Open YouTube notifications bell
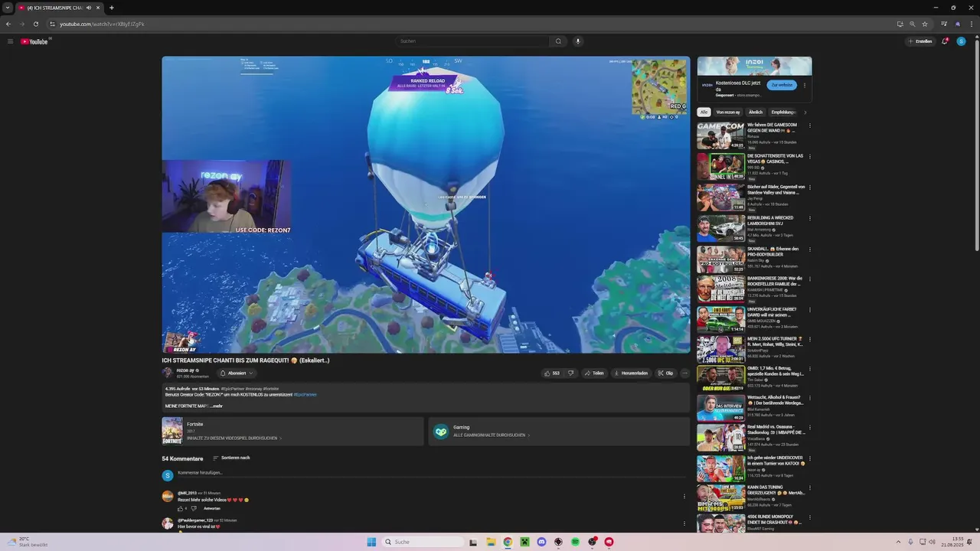The height and width of the screenshot is (551, 980). pyautogui.click(x=945, y=41)
